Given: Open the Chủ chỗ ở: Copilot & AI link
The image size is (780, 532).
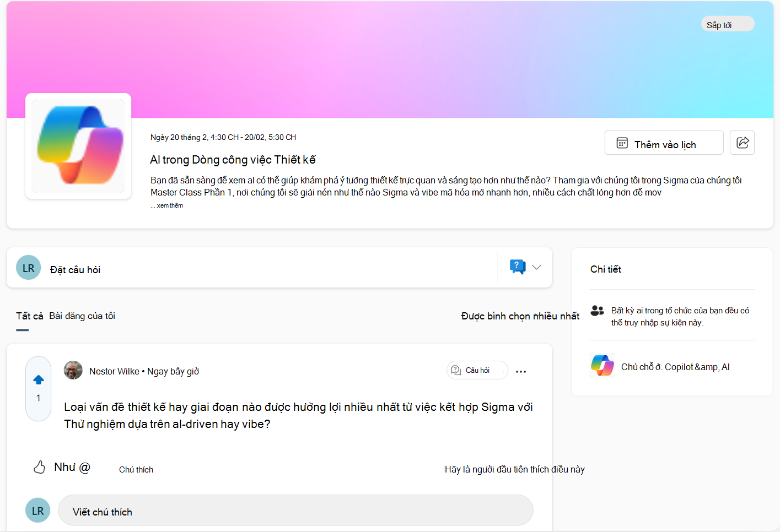Looking at the screenshot, I should pyautogui.click(x=675, y=367).
